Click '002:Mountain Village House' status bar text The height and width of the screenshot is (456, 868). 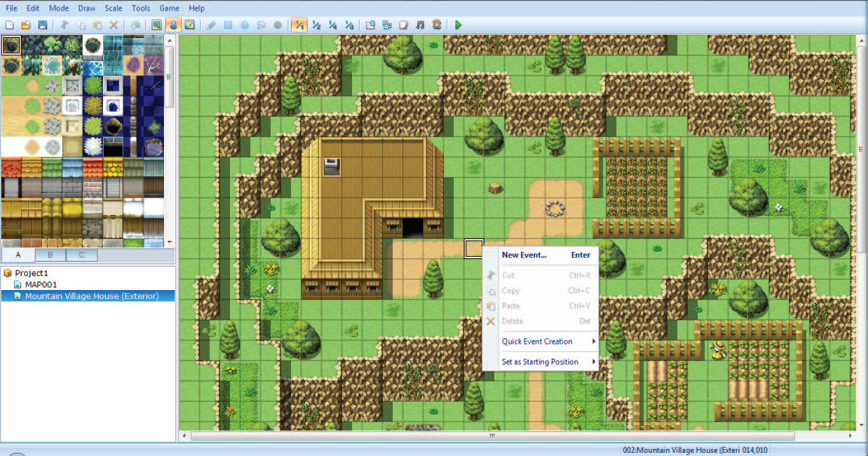[x=681, y=450]
